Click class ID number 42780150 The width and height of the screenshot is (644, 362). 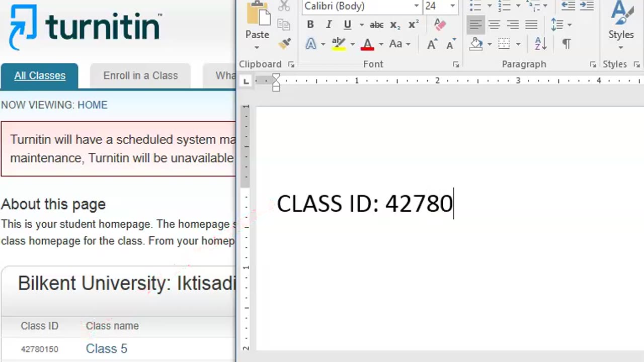point(40,349)
